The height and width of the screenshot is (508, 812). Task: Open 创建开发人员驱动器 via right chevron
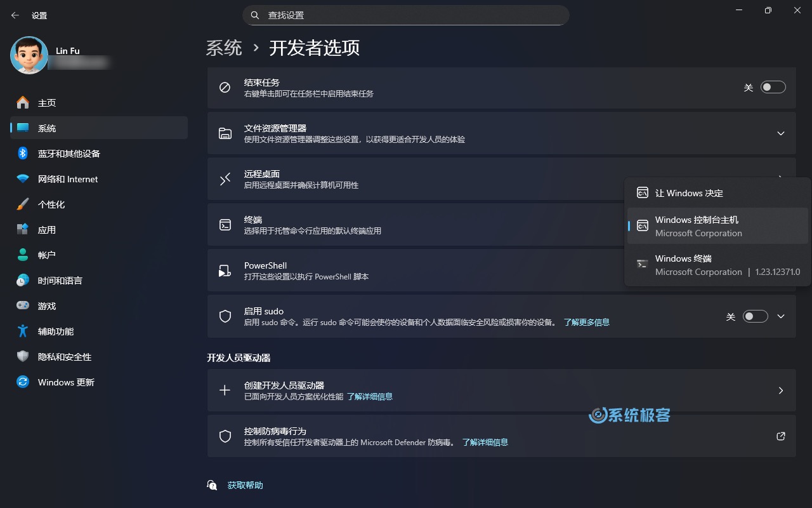pos(781,391)
